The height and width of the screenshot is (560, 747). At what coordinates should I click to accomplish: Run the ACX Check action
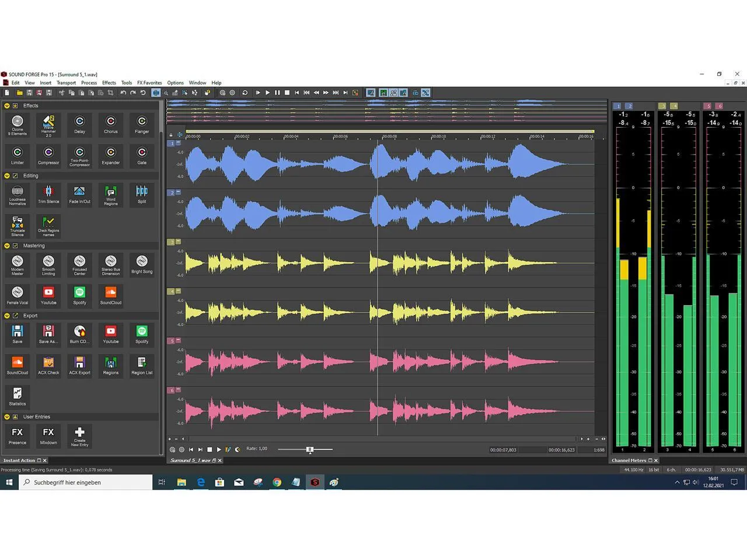pyautogui.click(x=48, y=365)
